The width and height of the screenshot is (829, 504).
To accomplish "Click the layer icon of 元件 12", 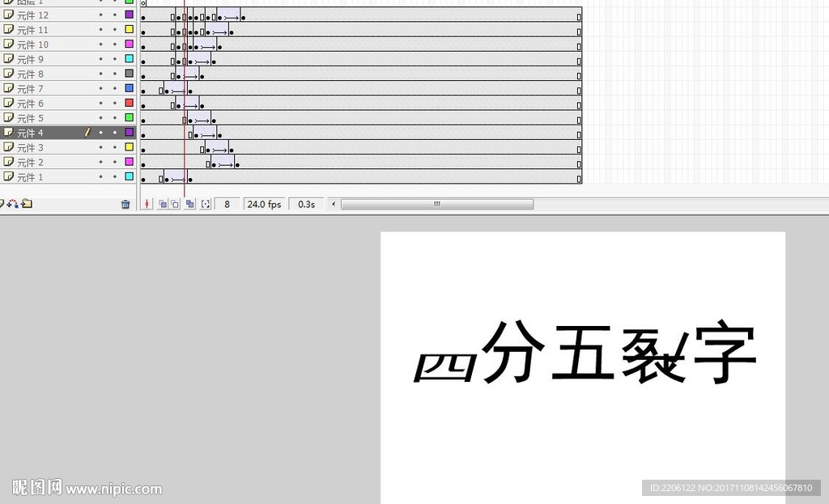I will pyautogui.click(x=8, y=15).
